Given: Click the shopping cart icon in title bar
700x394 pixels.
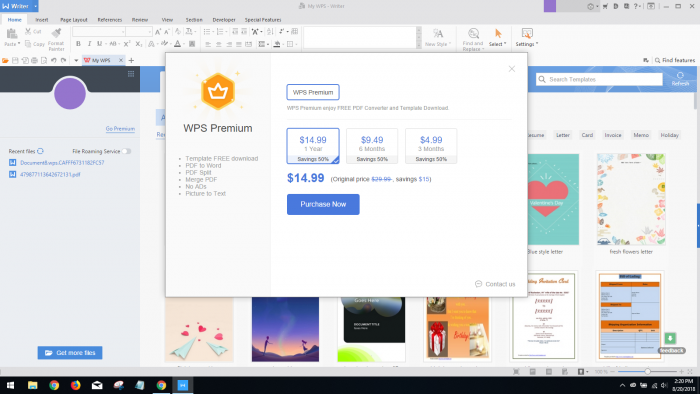Looking at the screenshot, I should 605,6.
